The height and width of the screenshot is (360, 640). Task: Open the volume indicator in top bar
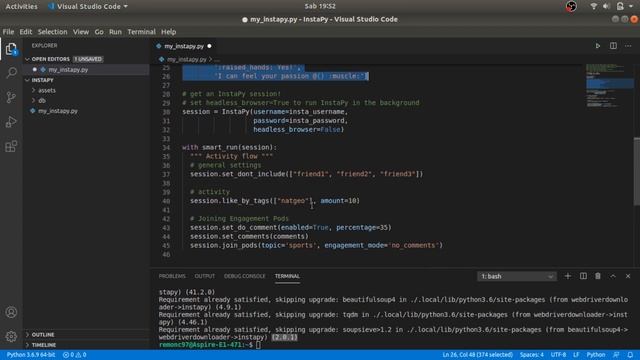point(606,6)
